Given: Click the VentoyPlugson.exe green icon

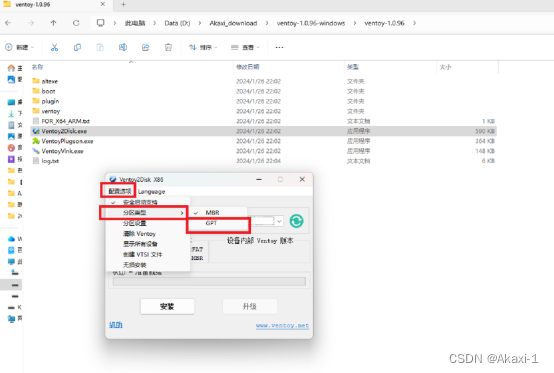Looking at the screenshot, I should [36, 141].
